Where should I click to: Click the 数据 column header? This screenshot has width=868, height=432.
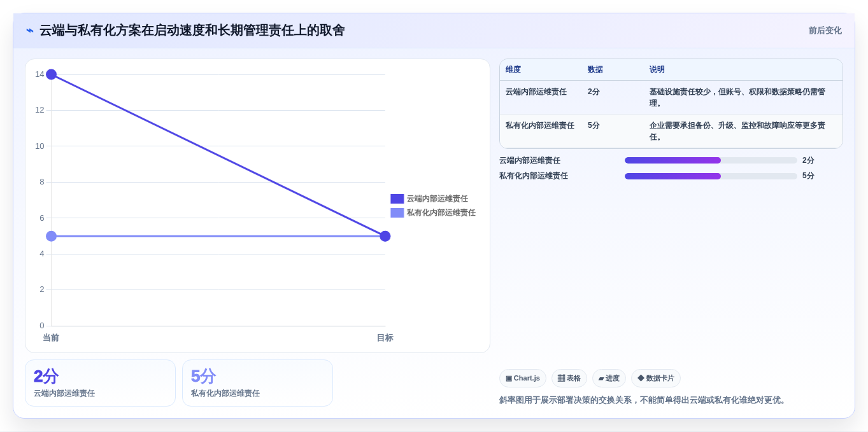click(595, 69)
